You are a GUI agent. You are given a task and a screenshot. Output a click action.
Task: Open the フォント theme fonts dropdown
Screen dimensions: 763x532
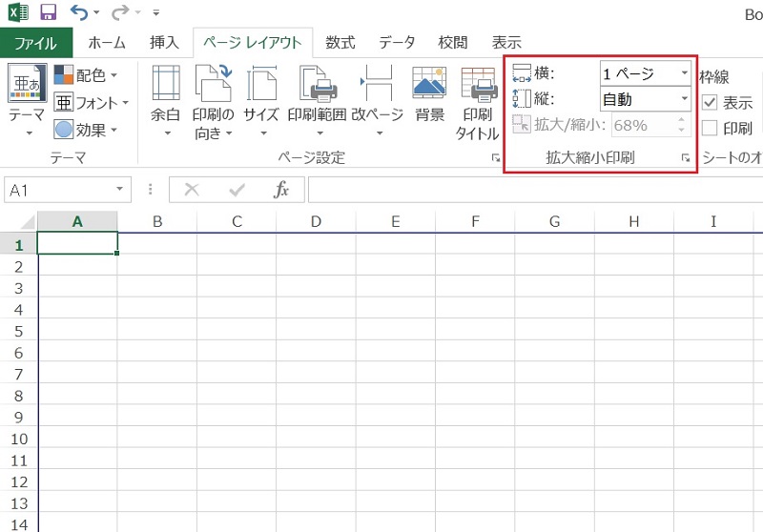(x=88, y=102)
